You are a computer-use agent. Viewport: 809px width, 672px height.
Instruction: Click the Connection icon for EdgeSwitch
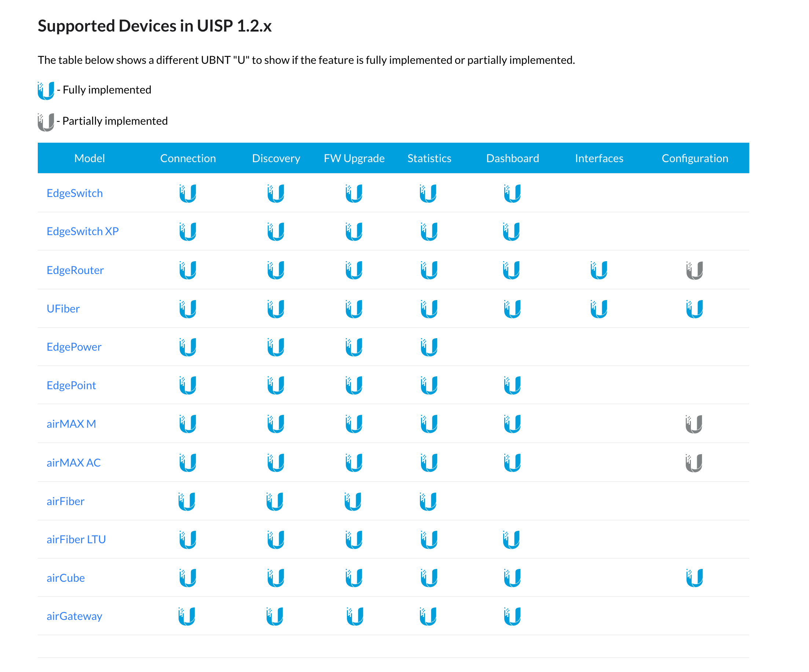coord(188,194)
